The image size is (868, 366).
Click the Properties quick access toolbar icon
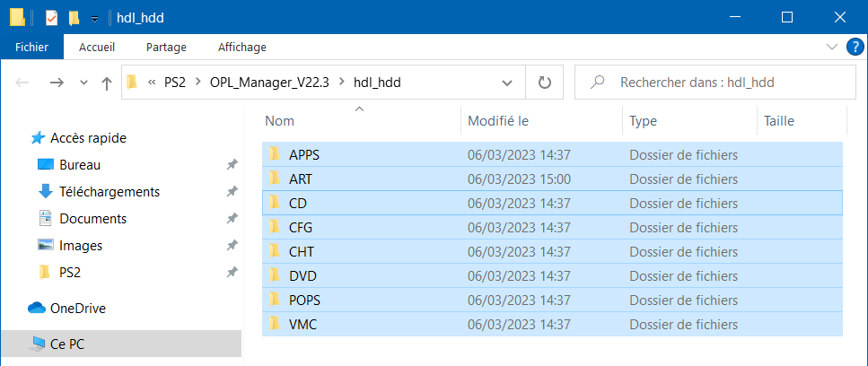tap(51, 18)
